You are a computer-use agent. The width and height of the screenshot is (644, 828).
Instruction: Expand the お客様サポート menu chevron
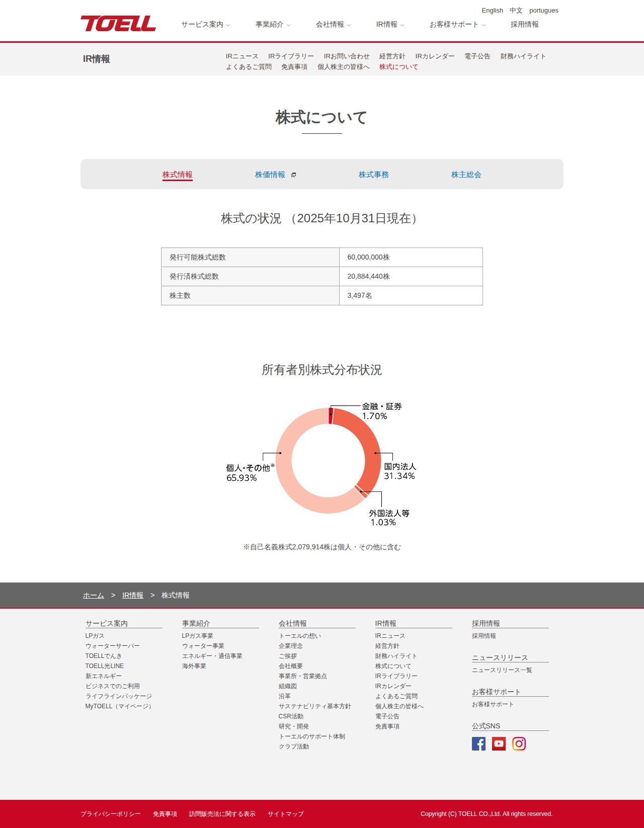click(484, 25)
